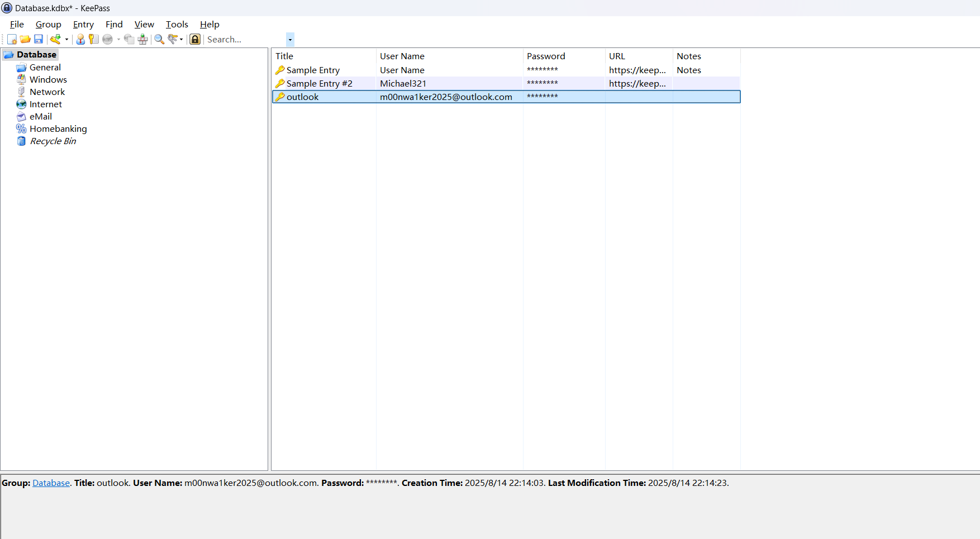Sort entries by the URL column header

pyautogui.click(x=639, y=56)
